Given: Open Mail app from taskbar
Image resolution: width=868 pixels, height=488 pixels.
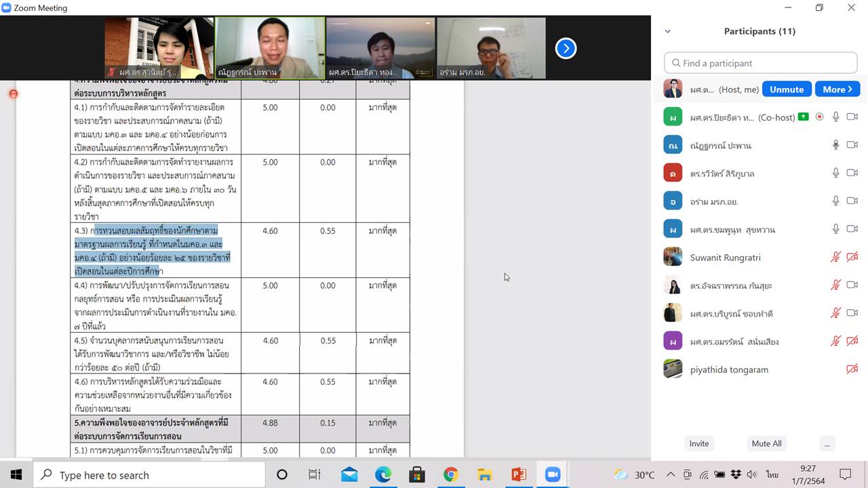Looking at the screenshot, I should click(349, 474).
